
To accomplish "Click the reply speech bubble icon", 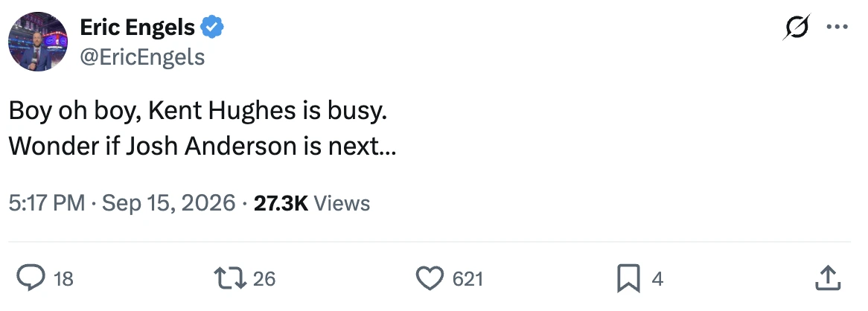I will point(31,278).
